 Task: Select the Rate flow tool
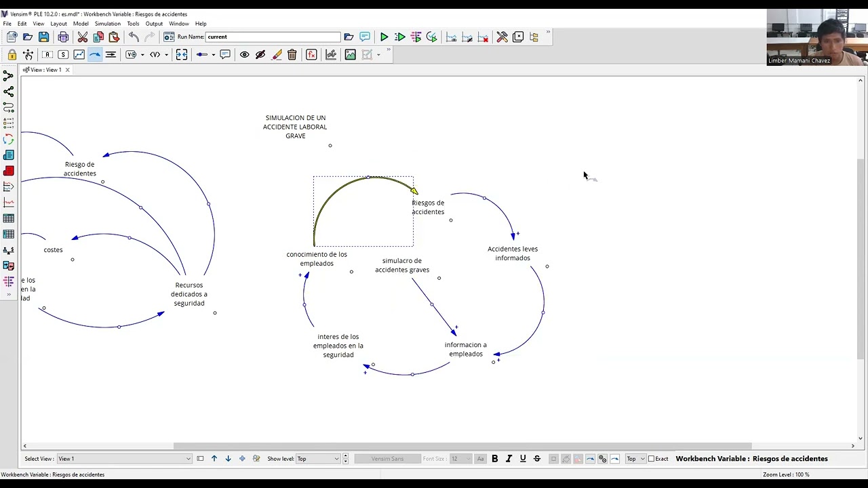111,55
